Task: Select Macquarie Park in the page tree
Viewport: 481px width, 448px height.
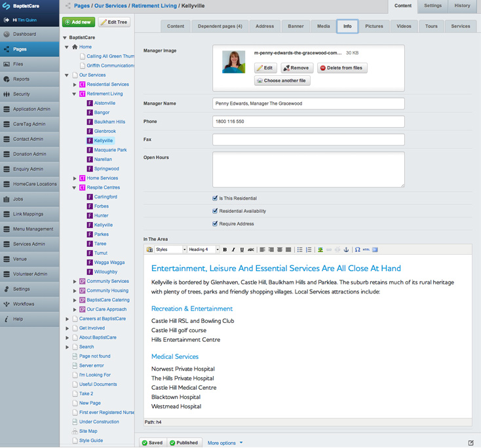Action: coord(110,150)
